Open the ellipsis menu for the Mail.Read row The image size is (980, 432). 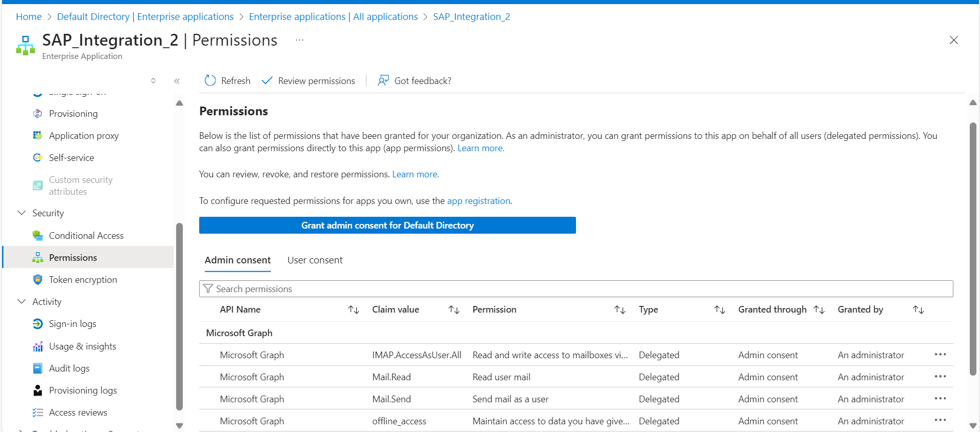(x=940, y=377)
